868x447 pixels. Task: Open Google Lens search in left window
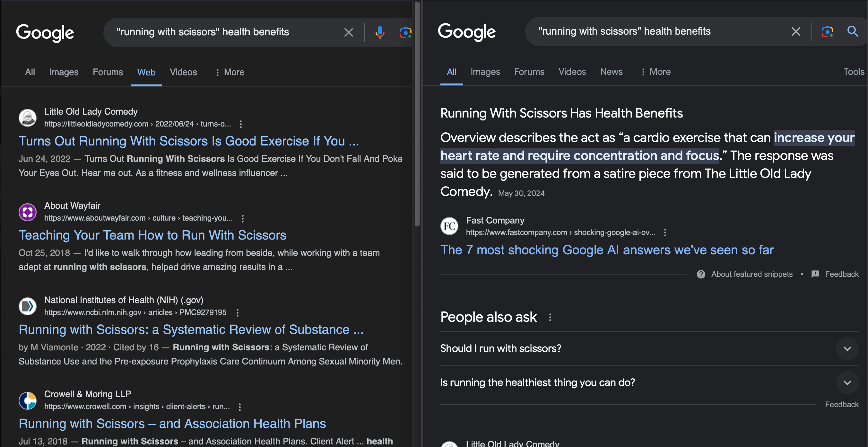coord(405,32)
